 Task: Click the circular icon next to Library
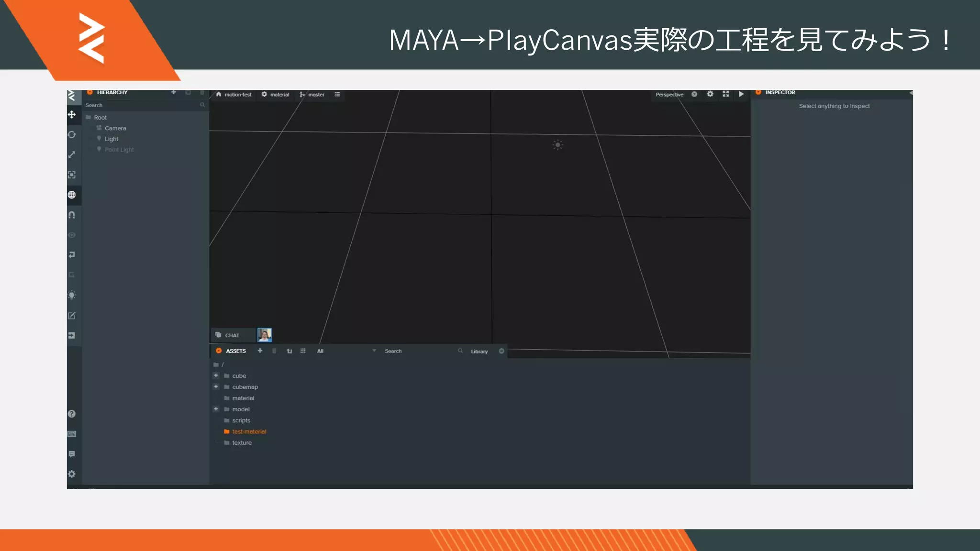501,351
